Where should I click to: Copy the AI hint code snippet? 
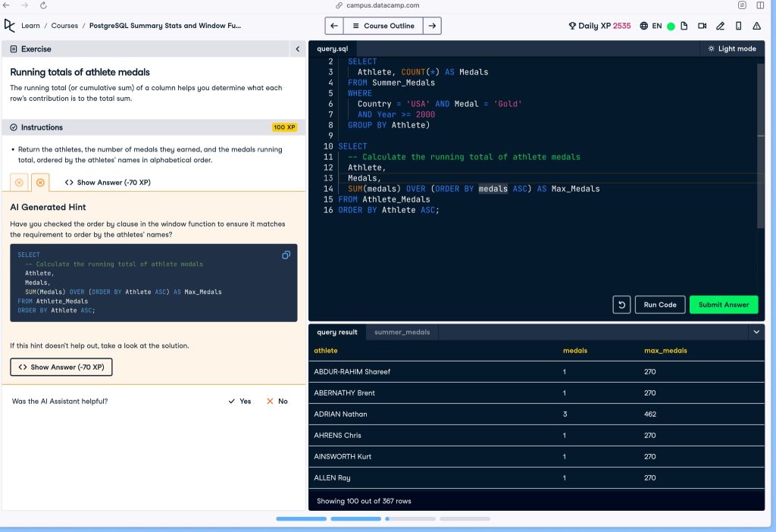click(286, 255)
